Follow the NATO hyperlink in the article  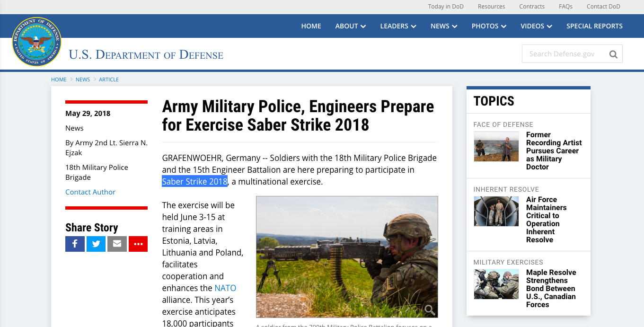[225, 288]
